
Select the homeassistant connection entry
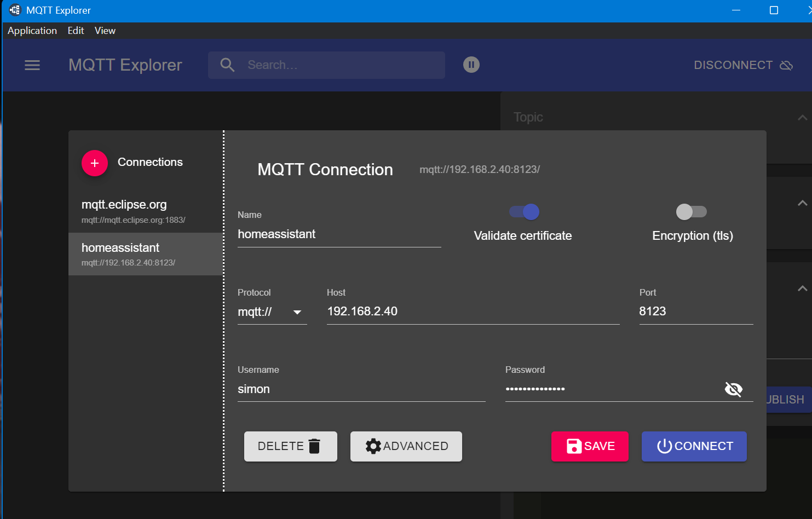click(x=146, y=254)
